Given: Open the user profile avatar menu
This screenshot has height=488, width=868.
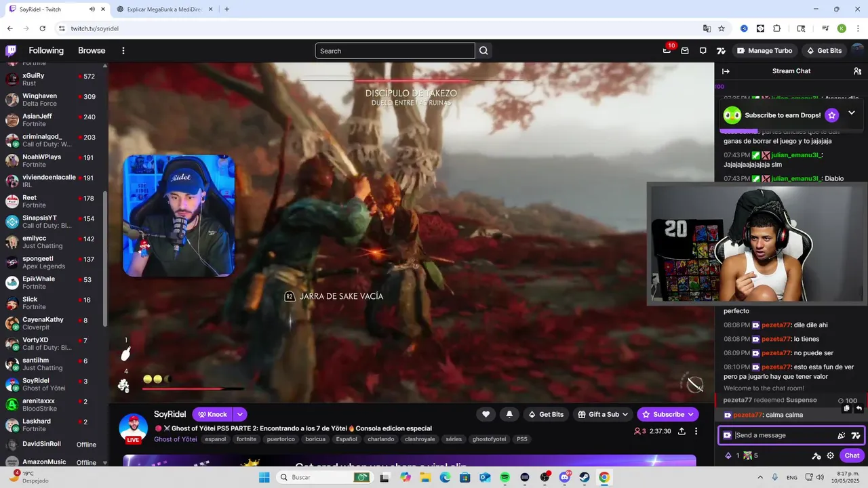Looking at the screenshot, I should (x=859, y=51).
